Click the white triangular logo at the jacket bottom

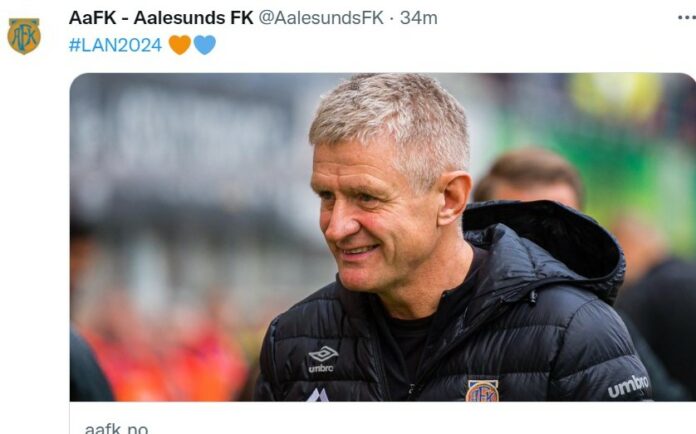318,395
